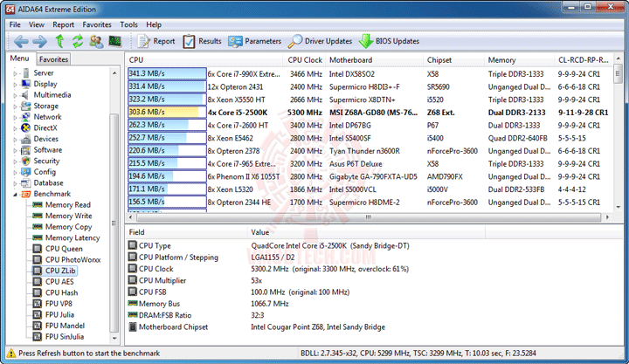The height and width of the screenshot is (364, 629).
Task: Select the yellow 303.6 MB/s result bar
Action: click(167, 113)
